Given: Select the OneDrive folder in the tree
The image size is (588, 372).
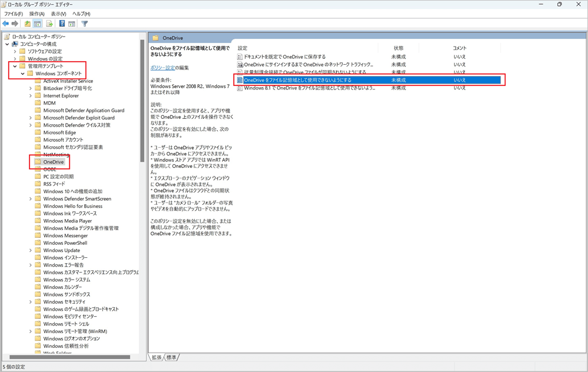Looking at the screenshot, I should [54, 161].
